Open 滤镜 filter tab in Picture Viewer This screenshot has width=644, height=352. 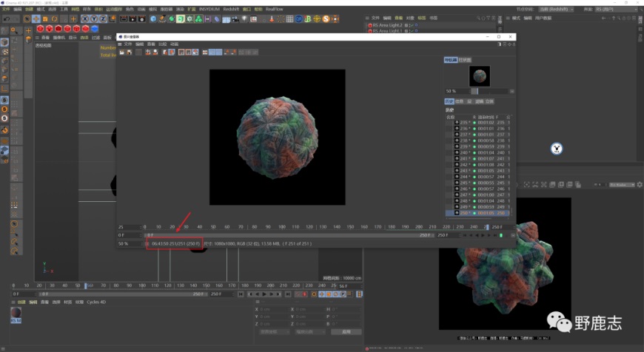pyautogui.click(x=480, y=101)
